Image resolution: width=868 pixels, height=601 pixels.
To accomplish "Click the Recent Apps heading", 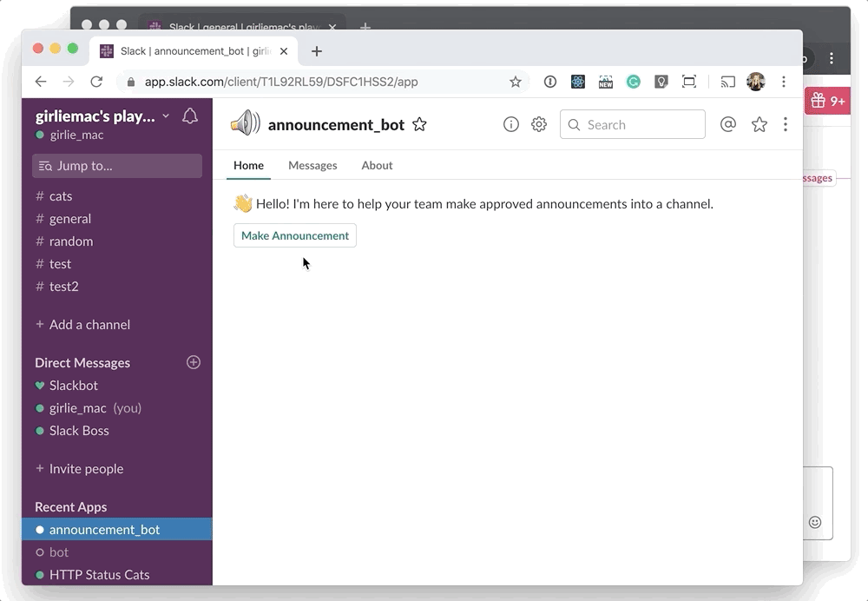I will 71,507.
